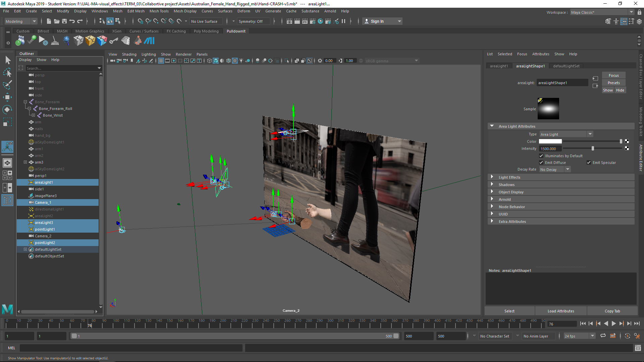Click the Paint selection tool
This screenshot has width=644, height=362.
7,84
